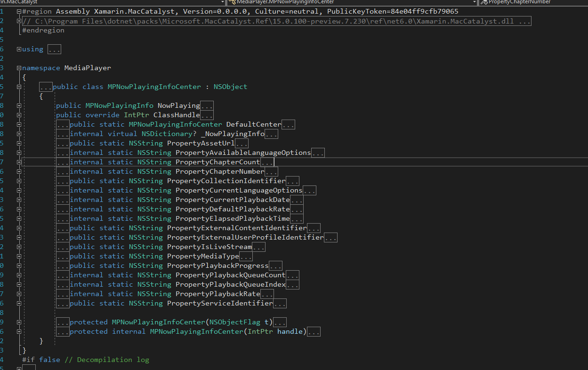Screen dimensions: 588x370
Task: Collapse the namespace MediaPlayer outline
Action: coord(18,67)
